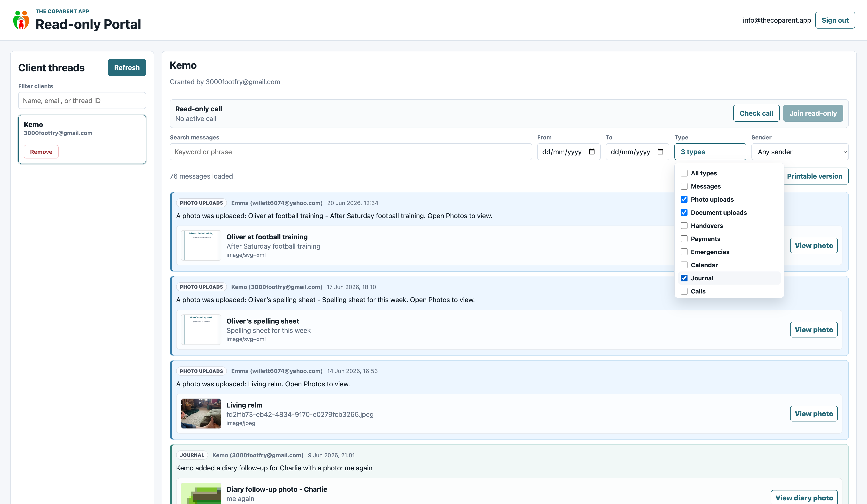Screen dimensions: 867x504
Task: Click the Search messages keyword field
Action: 351,152
